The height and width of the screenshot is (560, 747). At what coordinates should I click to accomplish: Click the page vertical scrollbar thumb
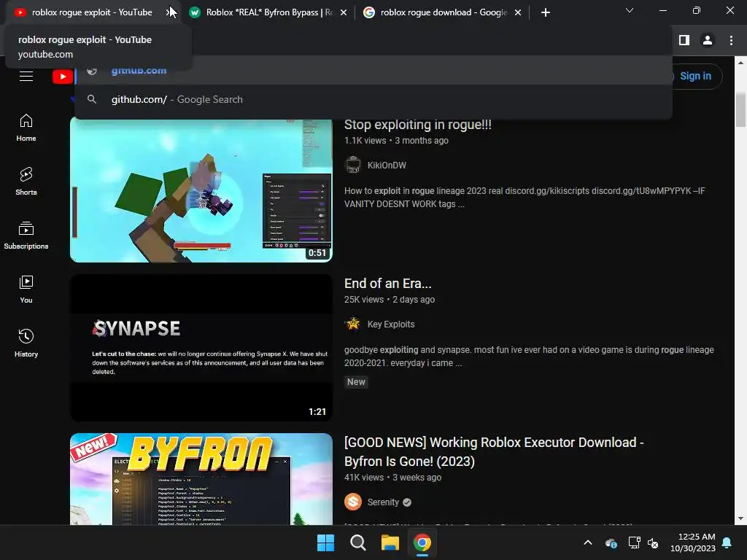click(740, 110)
